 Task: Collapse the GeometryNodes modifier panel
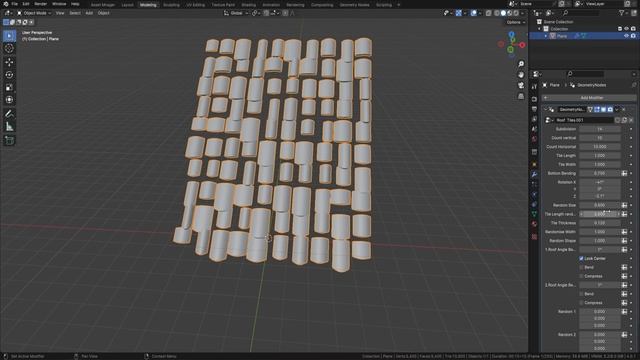[545, 109]
